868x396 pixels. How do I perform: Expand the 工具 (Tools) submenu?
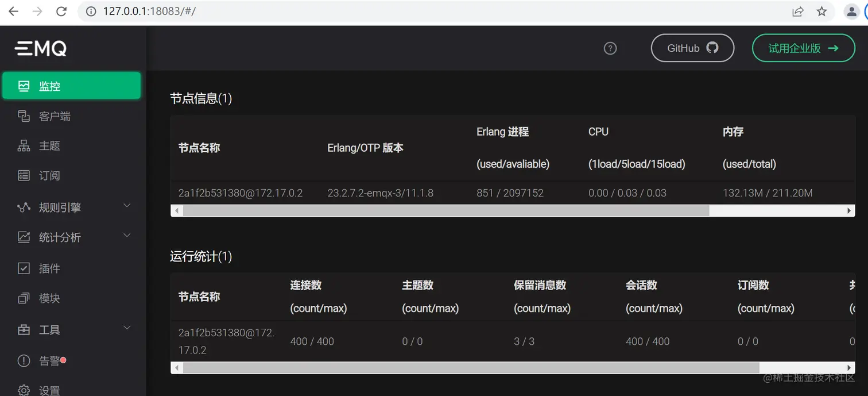pyautogui.click(x=49, y=329)
